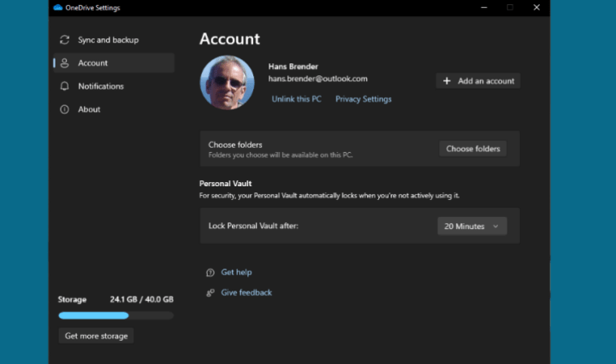Click the plus icon on Add an account

[447, 81]
